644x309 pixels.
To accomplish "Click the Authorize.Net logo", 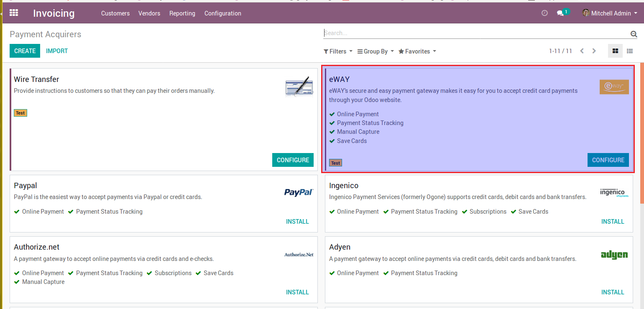I will pos(299,254).
